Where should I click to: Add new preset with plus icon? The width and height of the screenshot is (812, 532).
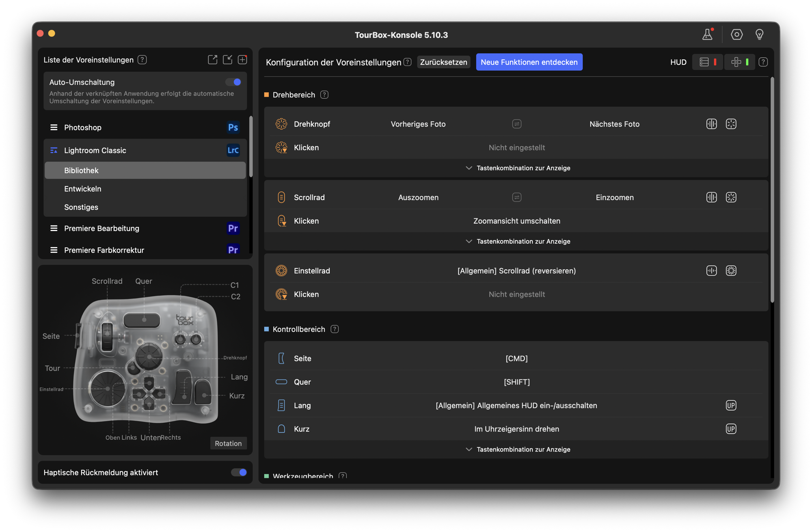(242, 60)
